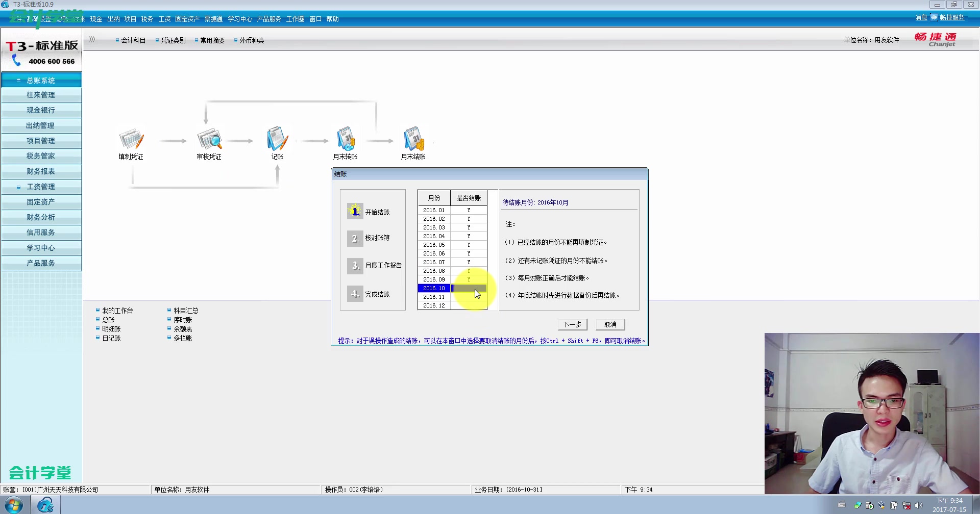Click the 消息 link in title bar
Screen dimensions: 980x514
(921, 17)
